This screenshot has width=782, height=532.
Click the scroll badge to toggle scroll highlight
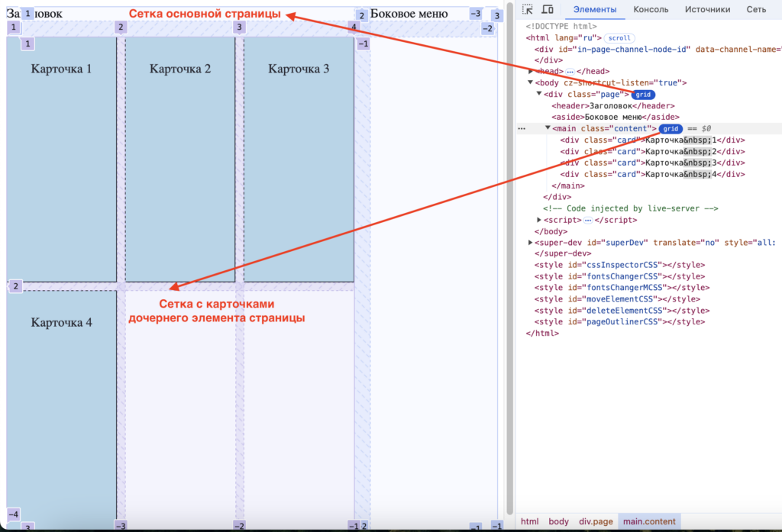click(619, 37)
